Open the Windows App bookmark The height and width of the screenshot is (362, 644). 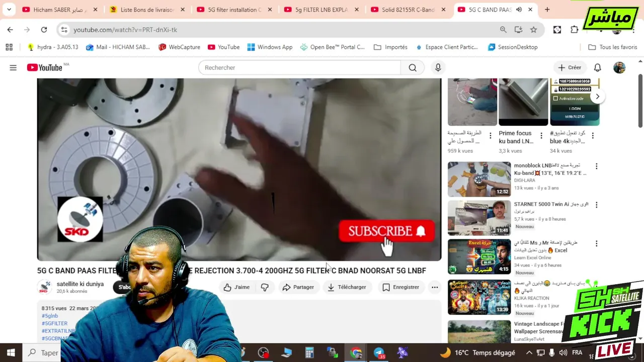270,47
